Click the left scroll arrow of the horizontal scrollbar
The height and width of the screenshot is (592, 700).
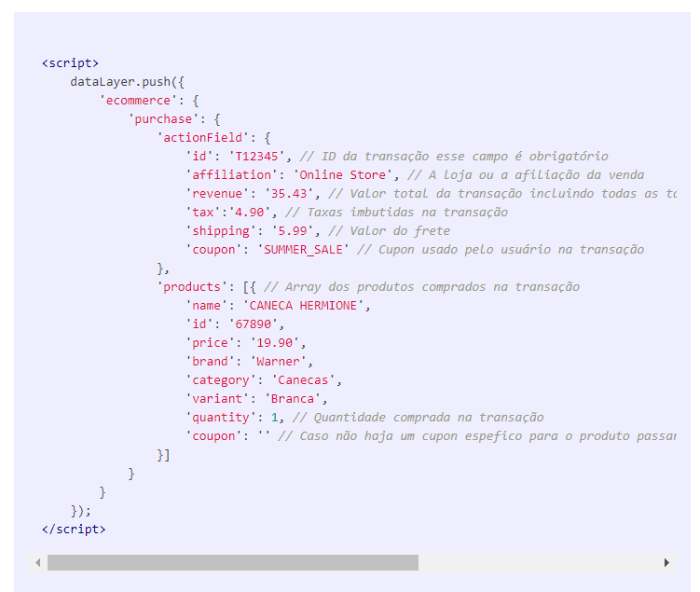(38, 563)
